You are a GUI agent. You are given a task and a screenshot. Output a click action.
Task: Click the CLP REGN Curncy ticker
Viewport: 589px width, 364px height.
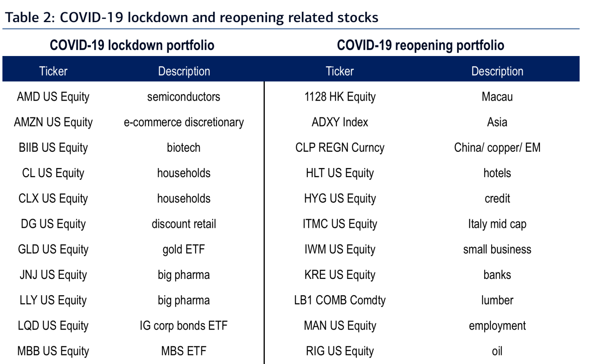click(x=340, y=148)
